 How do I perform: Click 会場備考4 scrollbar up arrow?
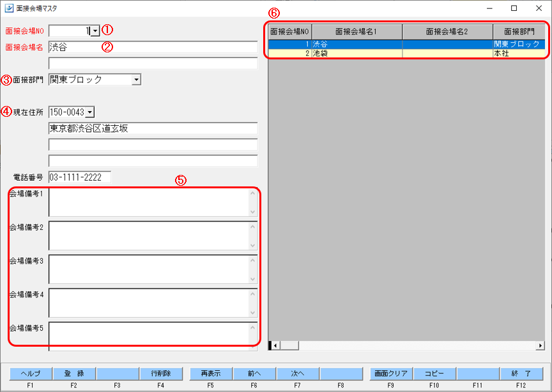click(253, 294)
